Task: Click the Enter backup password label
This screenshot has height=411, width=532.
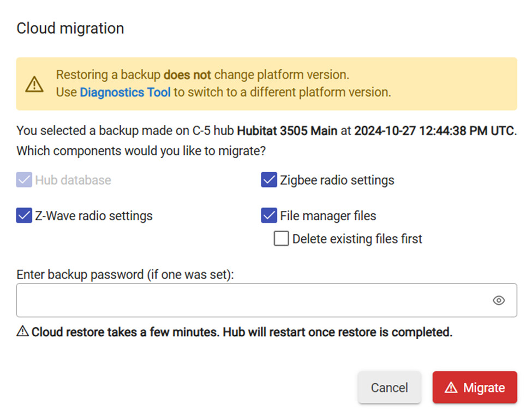Action: [x=125, y=274]
